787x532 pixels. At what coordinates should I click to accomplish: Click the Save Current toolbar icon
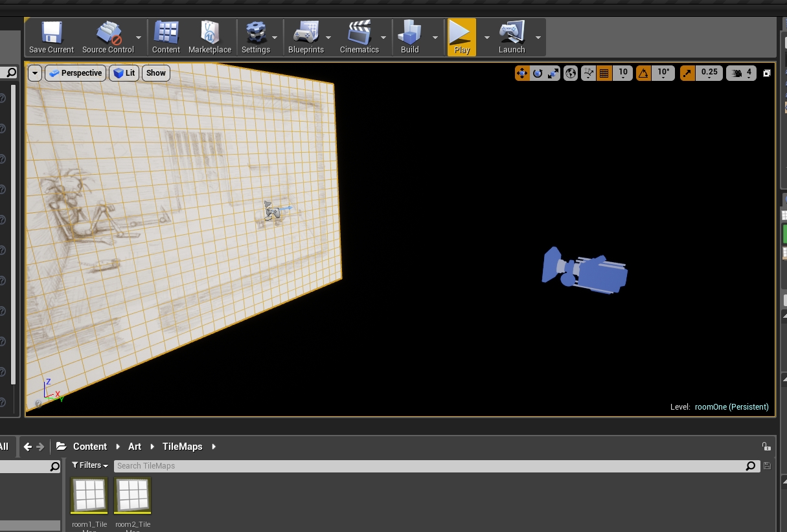tap(51, 38)
